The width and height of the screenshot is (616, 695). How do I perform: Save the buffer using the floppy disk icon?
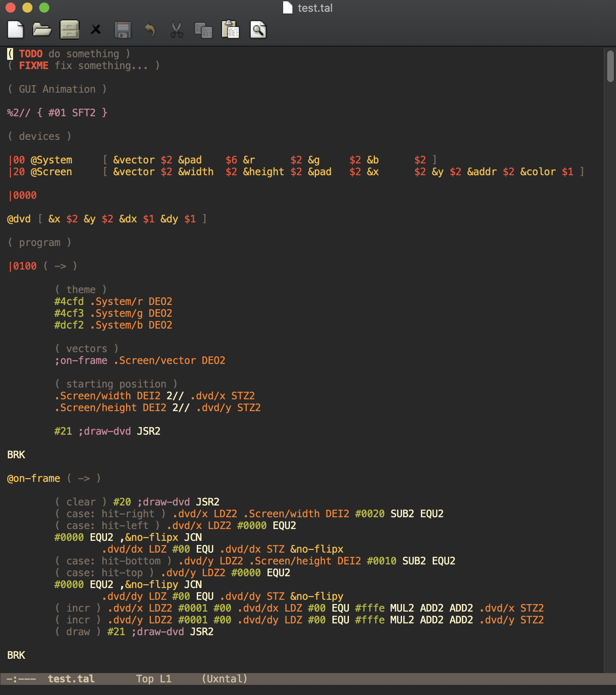[123, 30]
